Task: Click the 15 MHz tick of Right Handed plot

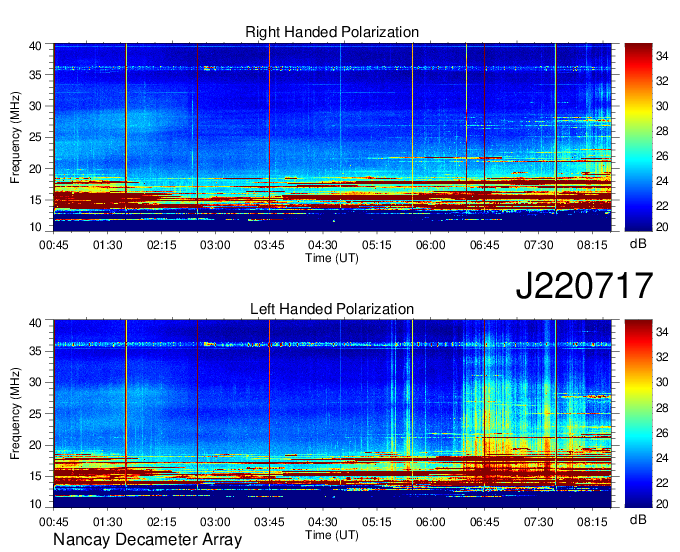Action: coord(36,200)
